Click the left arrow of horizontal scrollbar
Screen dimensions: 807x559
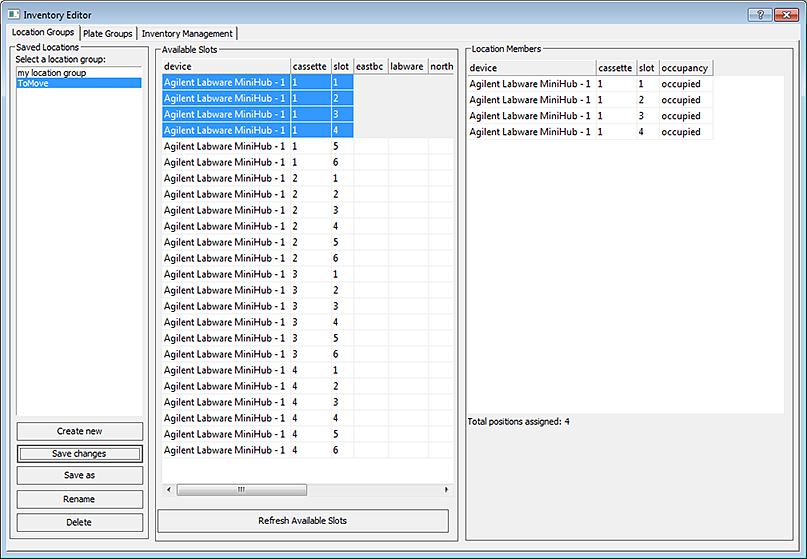[x=168, y=490]
